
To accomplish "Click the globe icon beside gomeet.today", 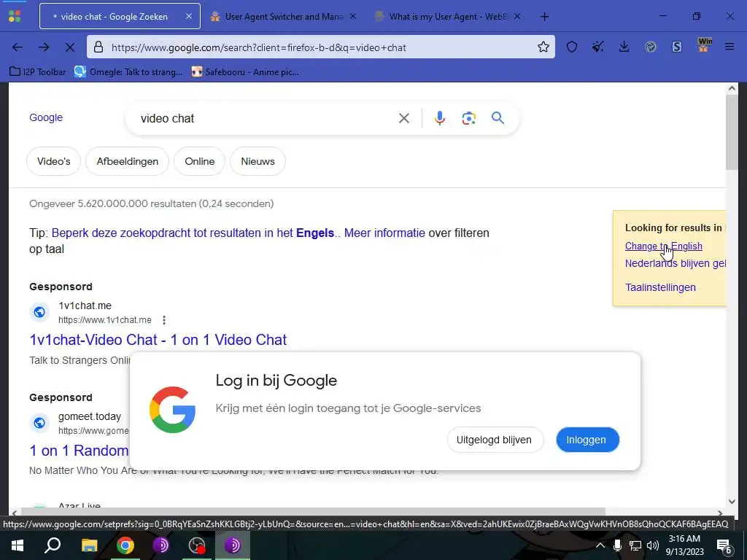I will coord(39,423).
